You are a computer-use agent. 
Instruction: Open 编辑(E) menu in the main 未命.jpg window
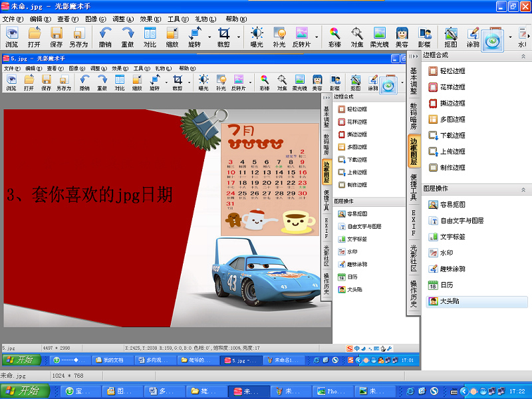pos(40,19)
